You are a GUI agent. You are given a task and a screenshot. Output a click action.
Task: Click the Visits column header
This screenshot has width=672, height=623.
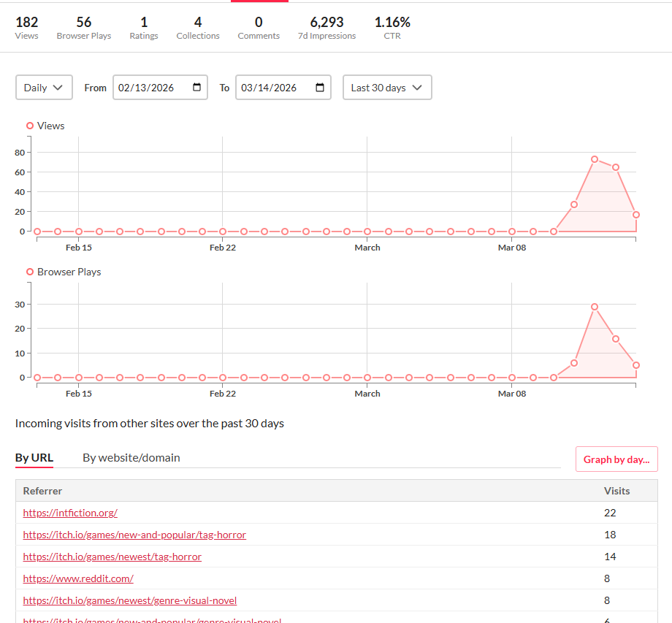coord(616,491)
